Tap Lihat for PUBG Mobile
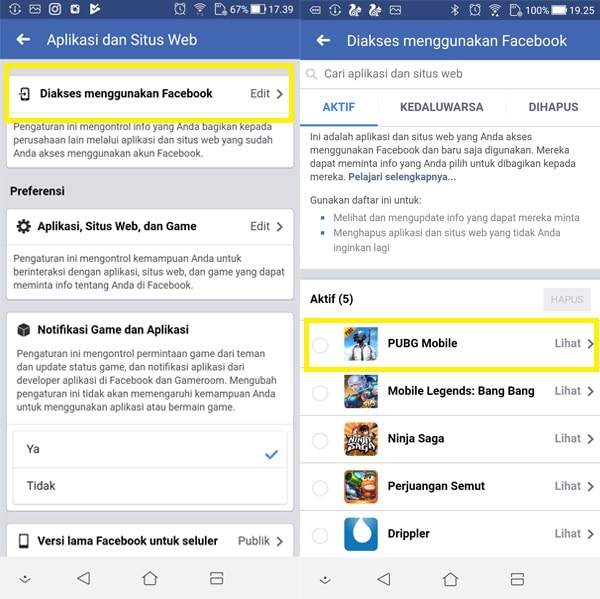Viewport: 600px width, 599px height. [568, 343]
